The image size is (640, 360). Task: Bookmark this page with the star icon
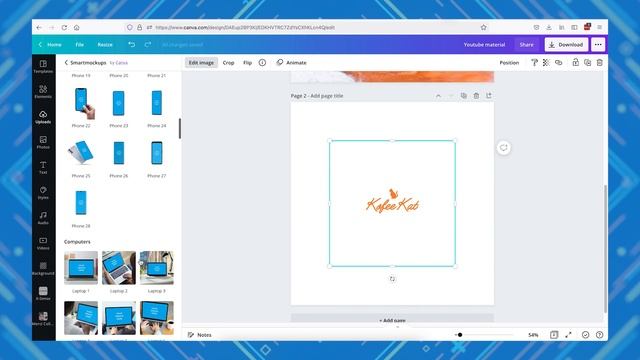click(484, 27)
